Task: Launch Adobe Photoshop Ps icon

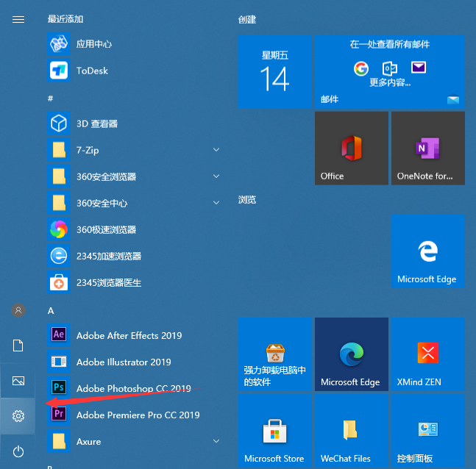Action: (59, 388)
